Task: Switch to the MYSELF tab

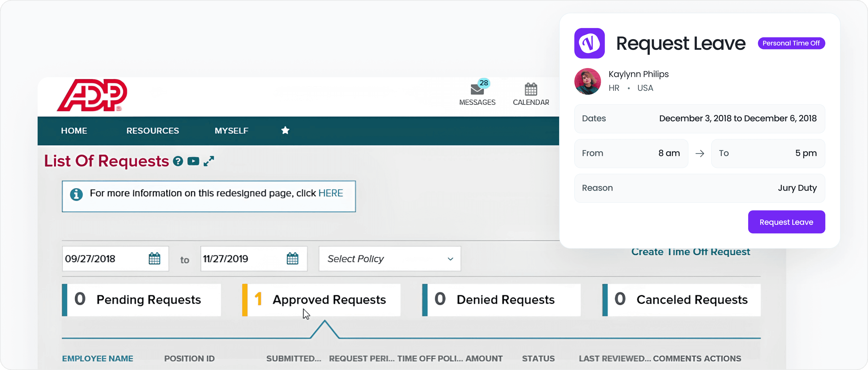Action: pos(231,131)
